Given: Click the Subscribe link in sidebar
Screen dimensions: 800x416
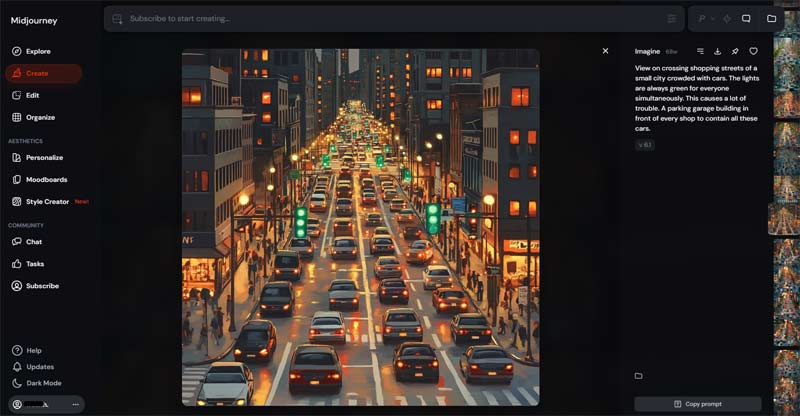Looking at the screenshot, I should click(x=42, y=286).
